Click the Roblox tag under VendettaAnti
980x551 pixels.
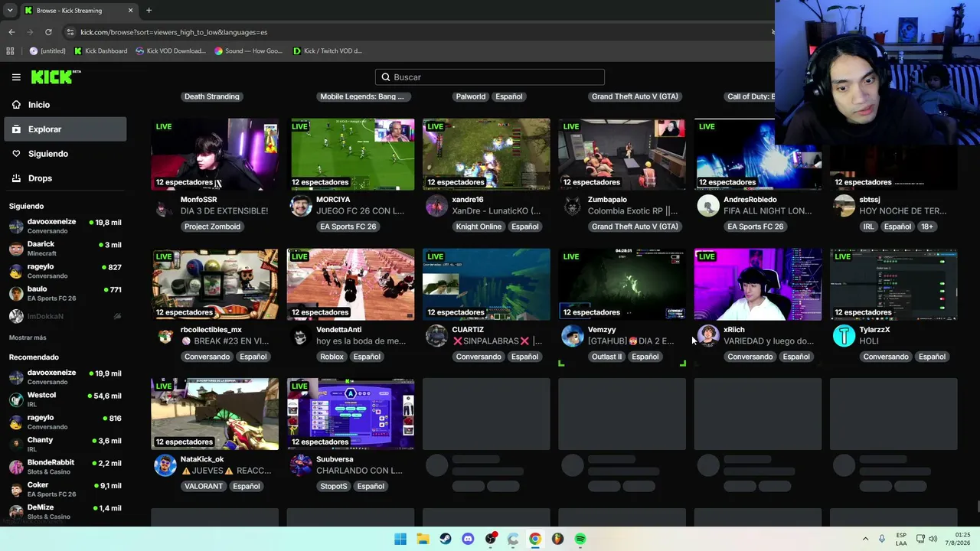[x=332, y=357]
